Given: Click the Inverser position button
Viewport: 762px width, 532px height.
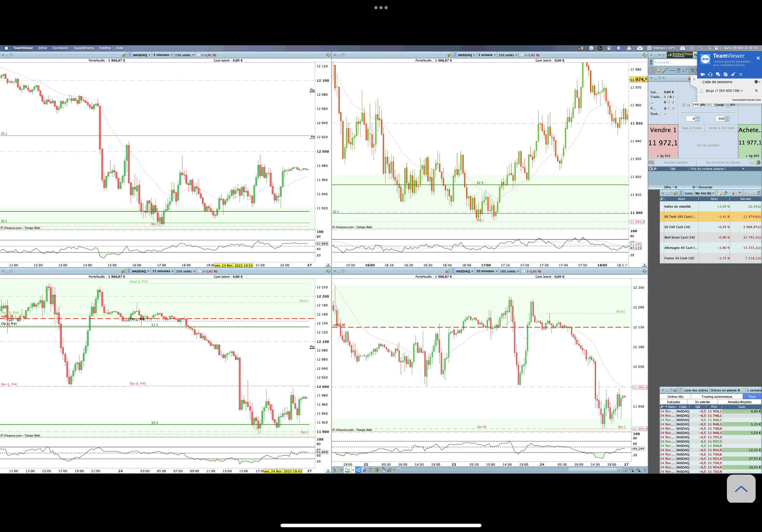Looking at the screenshot, I should pos(676,163).
